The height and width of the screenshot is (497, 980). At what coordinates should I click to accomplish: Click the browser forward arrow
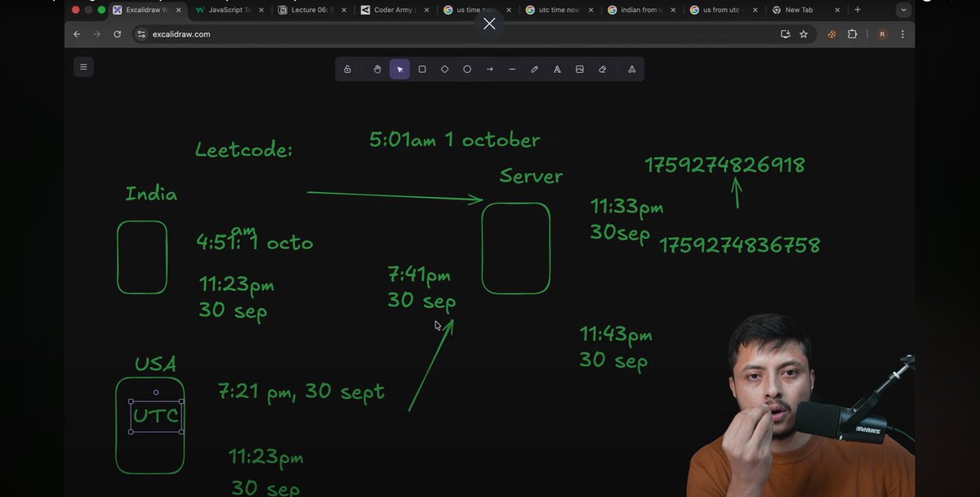[x=97, y=34]
